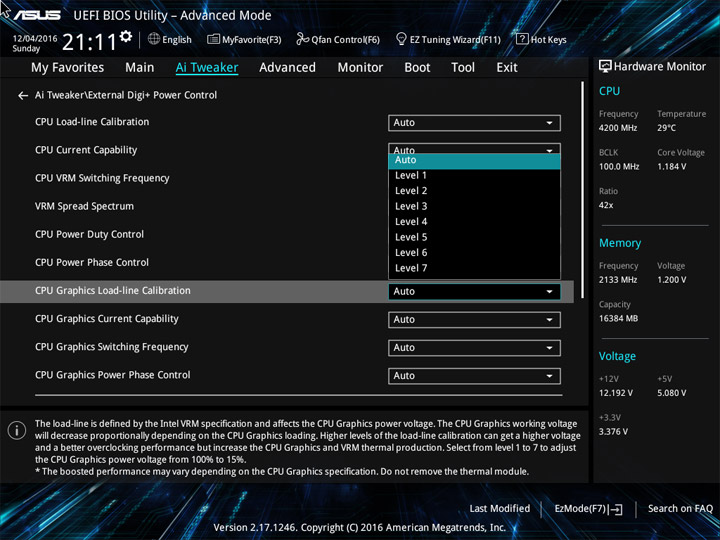The image size is (720, 540).
Task: Open CPU Graphics Current Capability dropdown
Action: (474, 320)
